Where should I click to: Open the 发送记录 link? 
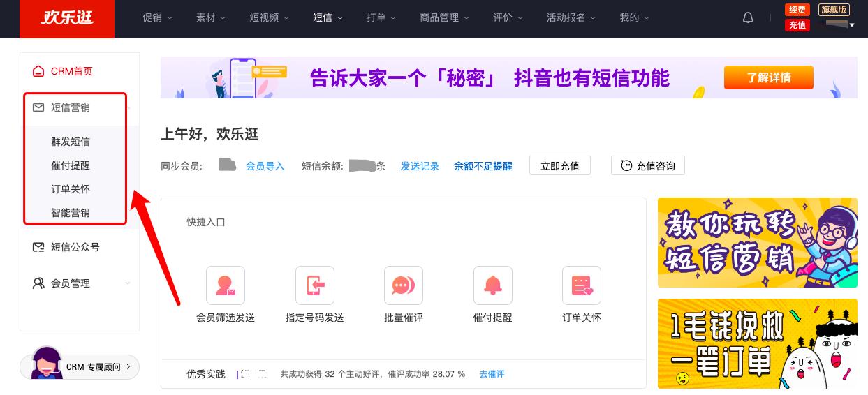coord(420,166)
